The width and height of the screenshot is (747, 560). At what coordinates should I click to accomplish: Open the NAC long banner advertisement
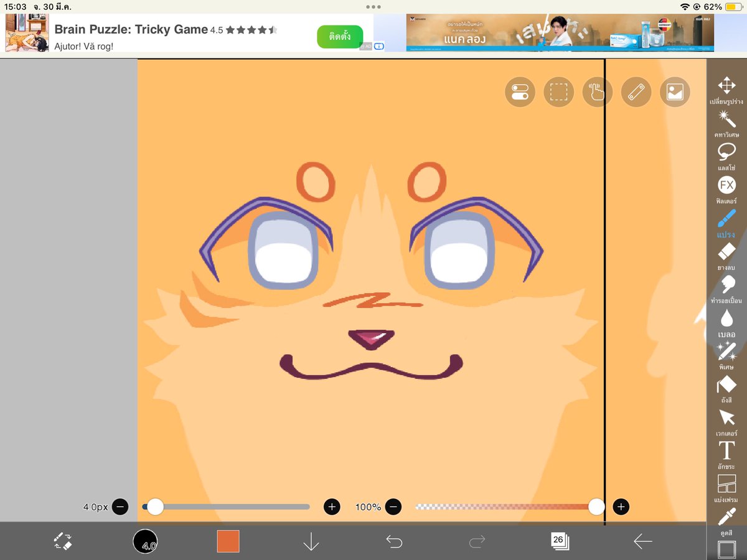click(560, 32)
